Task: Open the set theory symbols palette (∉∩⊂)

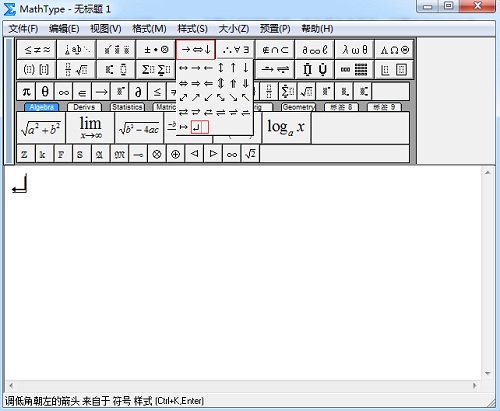Action: click(x=275, y=50)
